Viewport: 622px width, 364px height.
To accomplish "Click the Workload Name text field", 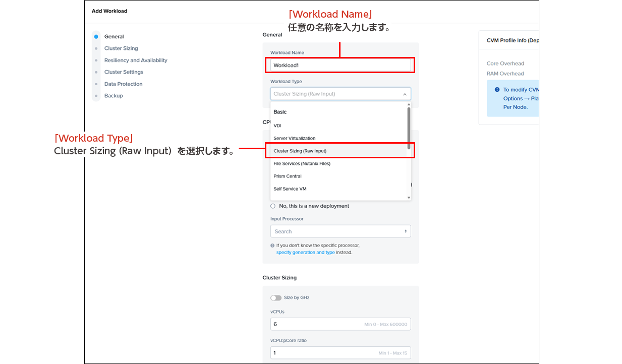I will click(x=341, y=65).
